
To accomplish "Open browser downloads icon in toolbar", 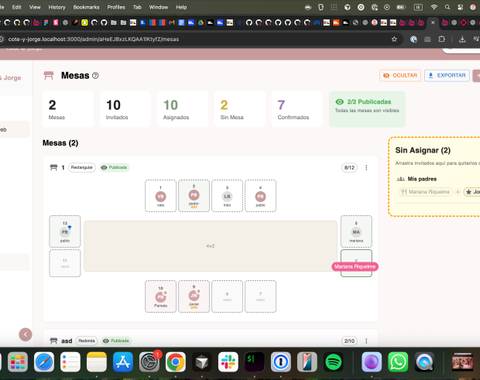I will click(462, 39).
